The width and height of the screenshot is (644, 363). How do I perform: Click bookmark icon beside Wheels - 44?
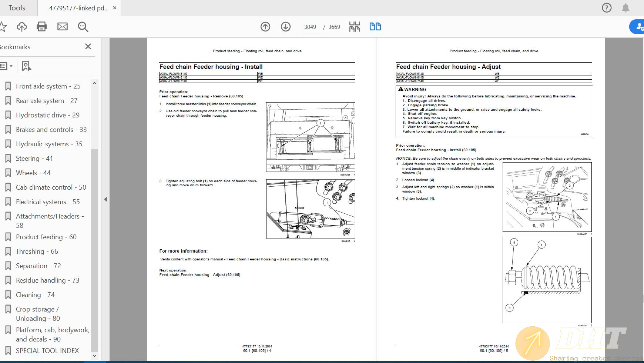point(8,173)
